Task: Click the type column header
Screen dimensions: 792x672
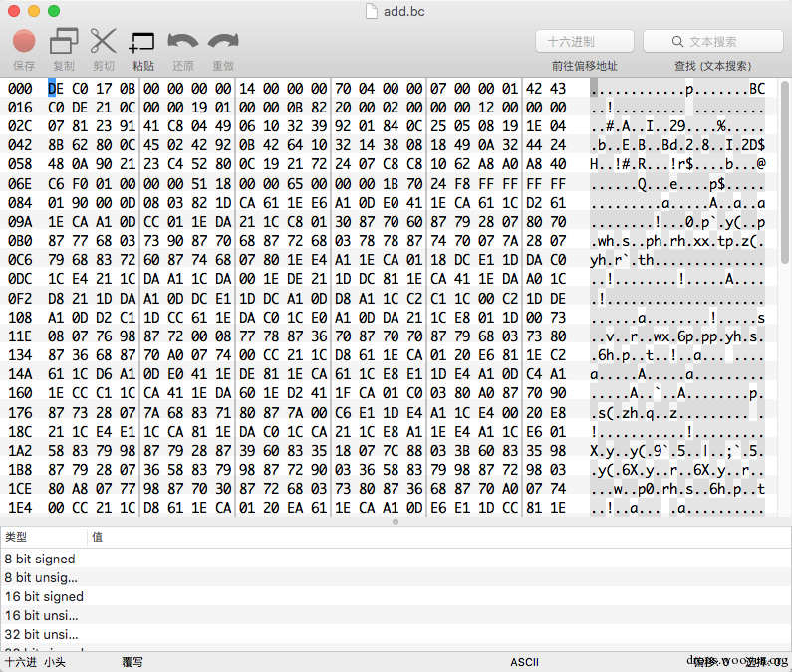Action: 44,537
